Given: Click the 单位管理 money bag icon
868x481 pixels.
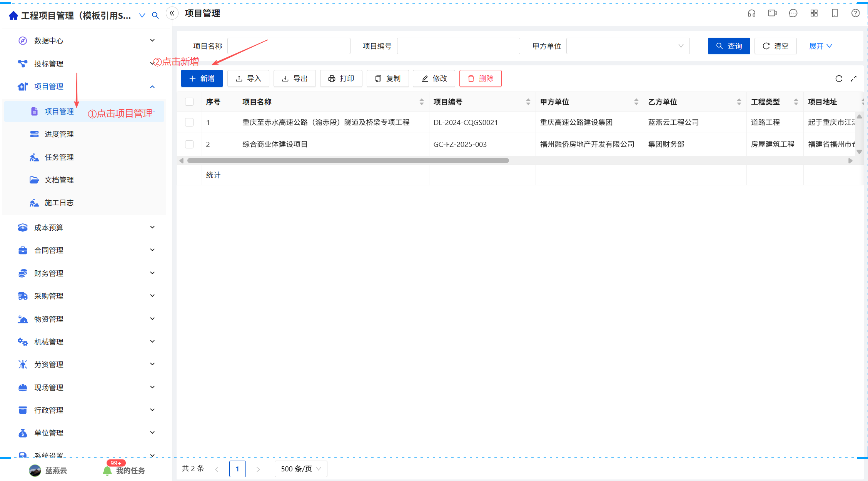Looking at the screenshot, I should tap(23, 433).
